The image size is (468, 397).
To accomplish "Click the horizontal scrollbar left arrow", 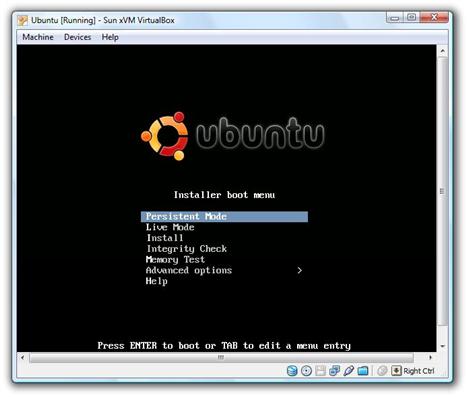I will (22, 357).
